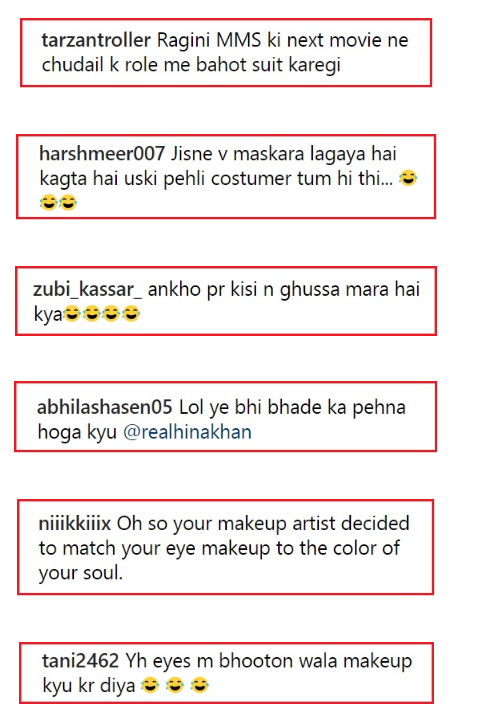
Task: Click last laughing emoji in zubi_kassar_ comment
Action: pyautogui.click(x=131, y=314)
